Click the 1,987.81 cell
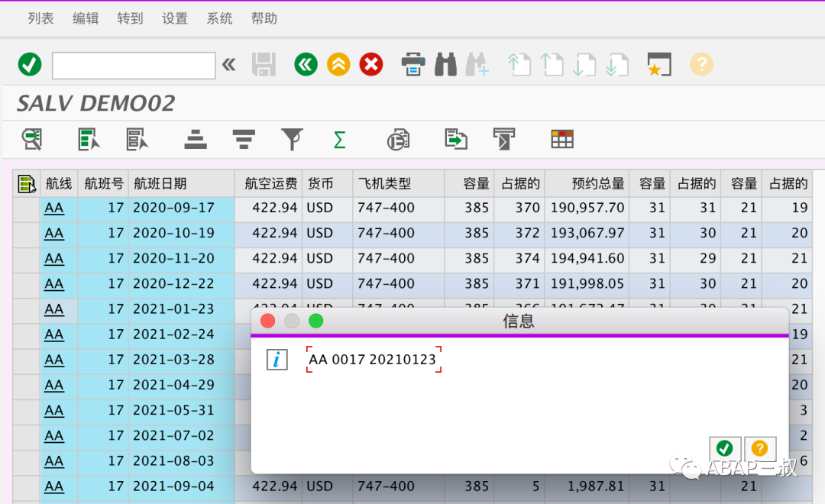This screenshot has height=504, width=825. click(587, 486)
